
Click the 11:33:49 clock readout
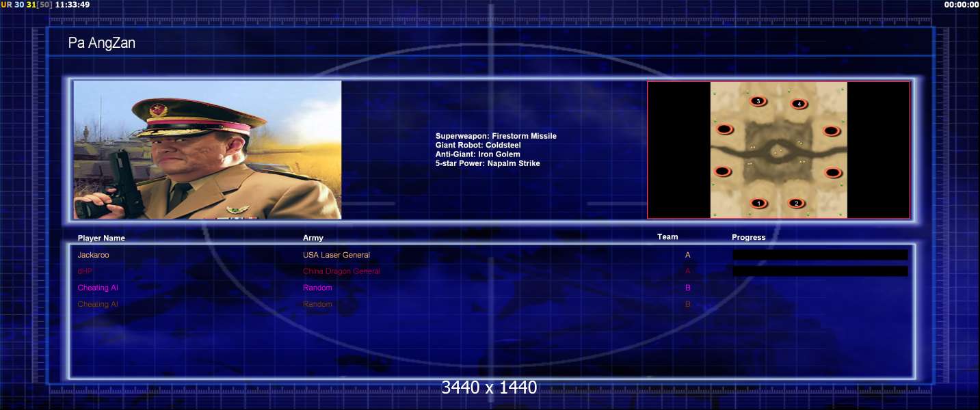pyautogui.click(x=72, y=5)
